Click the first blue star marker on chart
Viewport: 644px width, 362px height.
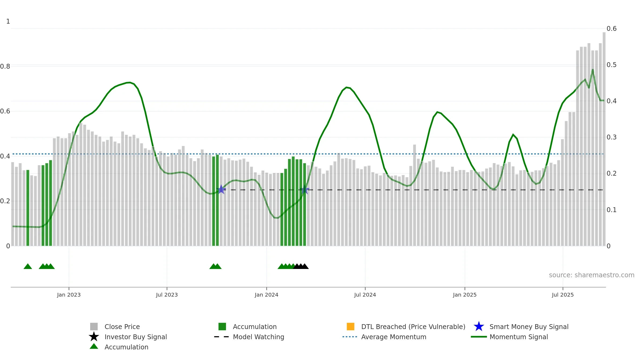click(221, 190)
